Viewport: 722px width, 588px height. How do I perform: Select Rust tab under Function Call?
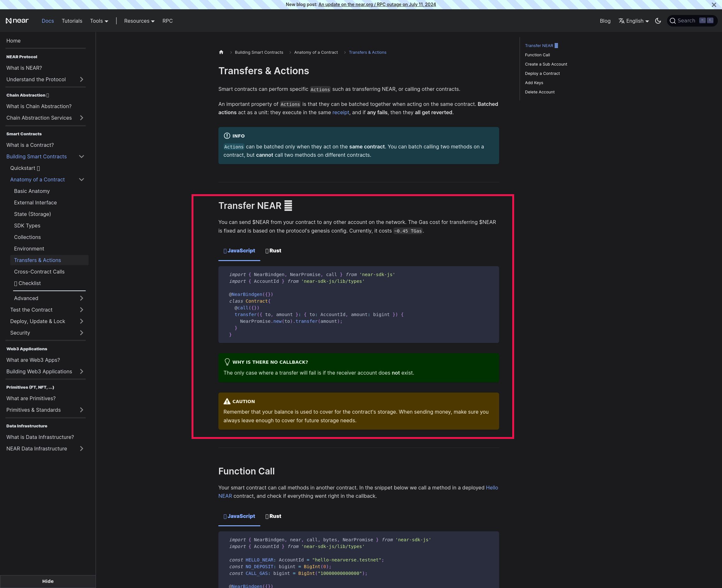click(273, 516)
